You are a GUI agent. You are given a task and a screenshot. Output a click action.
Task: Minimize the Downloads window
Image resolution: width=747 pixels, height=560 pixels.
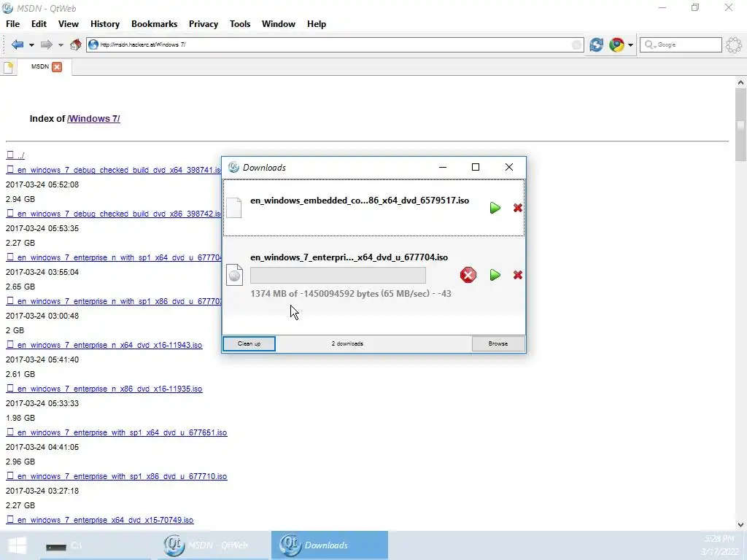point(443,167)
